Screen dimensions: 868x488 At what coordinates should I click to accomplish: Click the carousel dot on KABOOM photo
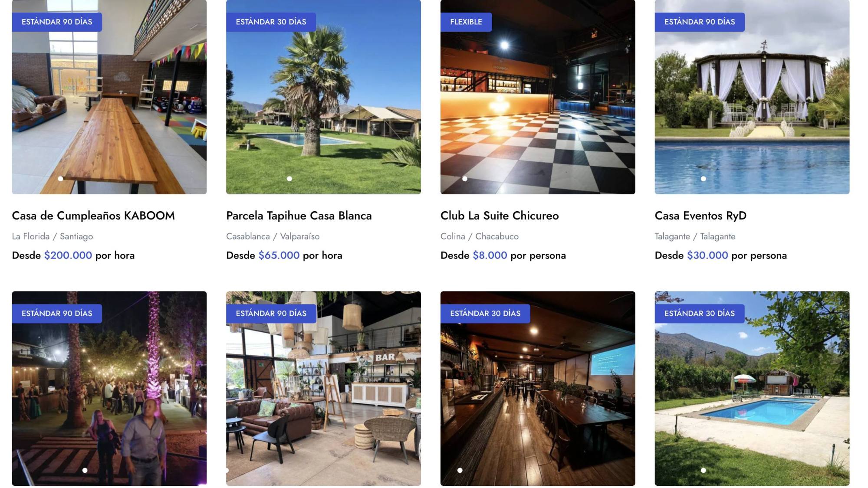pyautogui.click(x=60, y=179)
